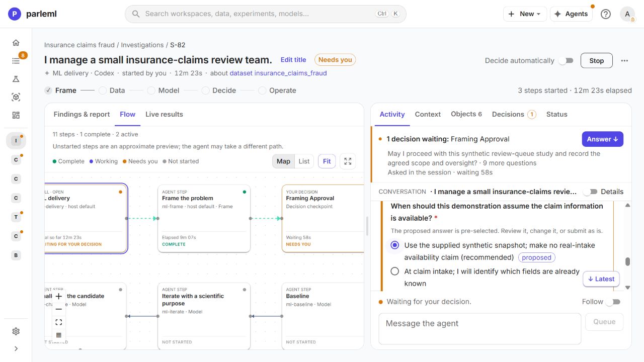Open the New dropdown menu
Image resolution: width=644 pixels, height=362 pixels.
pyautogui.click(x=525, y=14)
